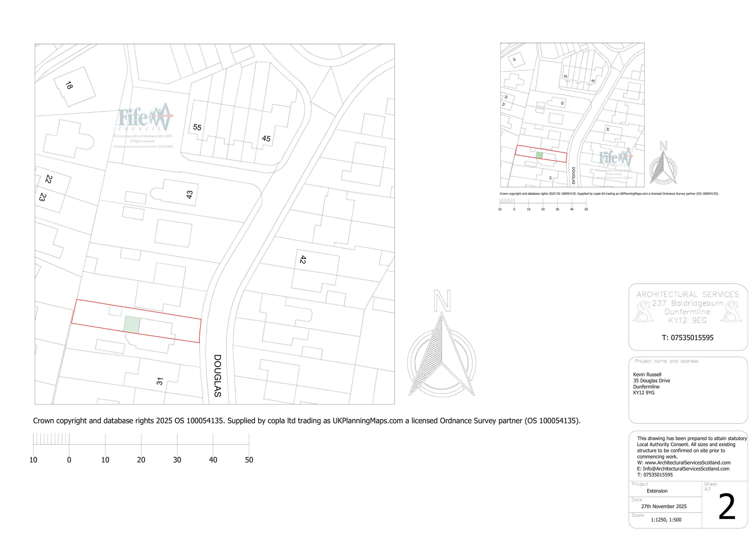The image size is (756, 535).
Task: Open the www.ArchitecturalServicesScotland.com website link
Action: pyautogui.click(x=688, y=462)
